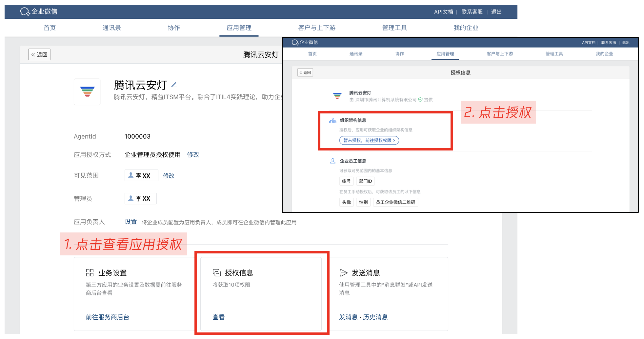The width and height of the screenshot is (644, 339).
Task: Click the 头像 tag in inset window
Action: (x=346, y=202)
